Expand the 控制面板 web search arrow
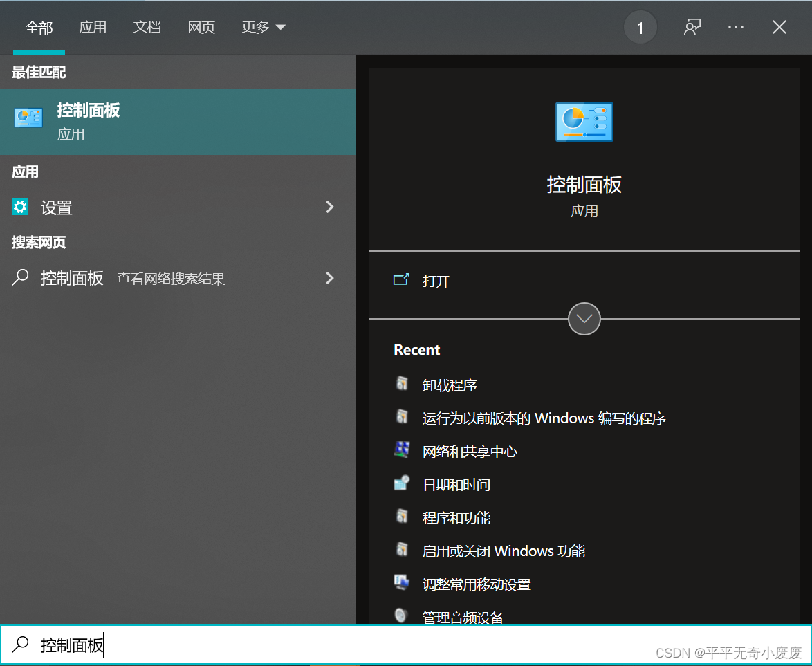This screenshot has height=666, width=812. (x=330, y=278)
